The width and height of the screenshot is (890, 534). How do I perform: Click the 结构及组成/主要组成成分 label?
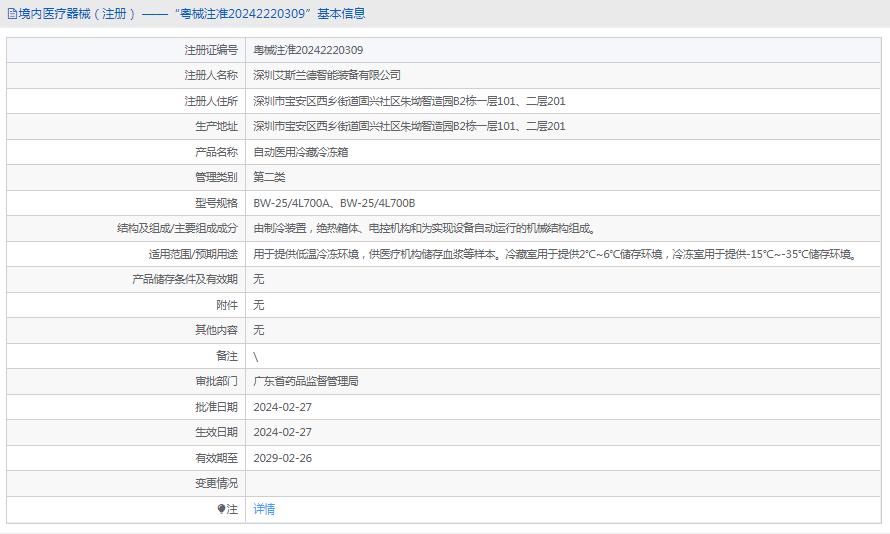click(x=178, y=229)
